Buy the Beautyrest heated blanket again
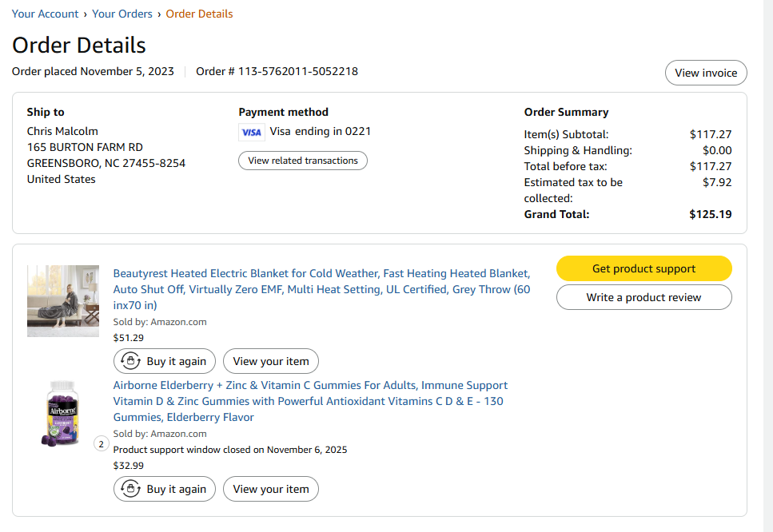773x532 pixels. click(x=165, y=361)
